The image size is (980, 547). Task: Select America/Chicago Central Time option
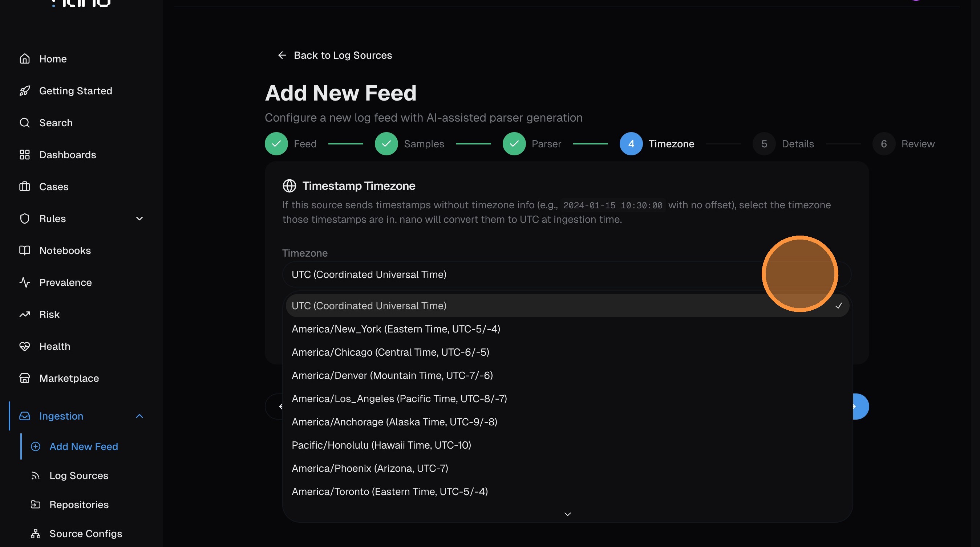point(390,352)
